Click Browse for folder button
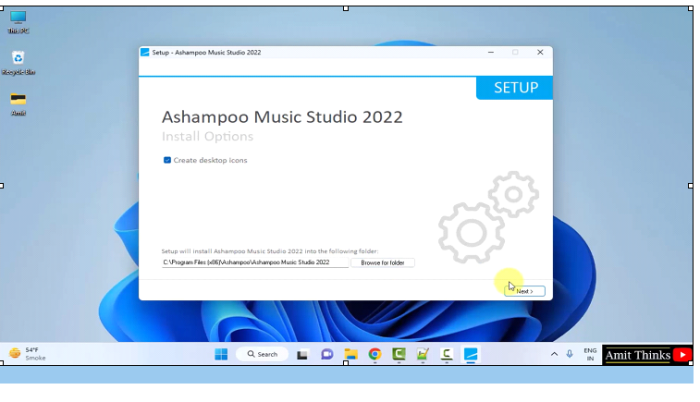 point(383,263)
